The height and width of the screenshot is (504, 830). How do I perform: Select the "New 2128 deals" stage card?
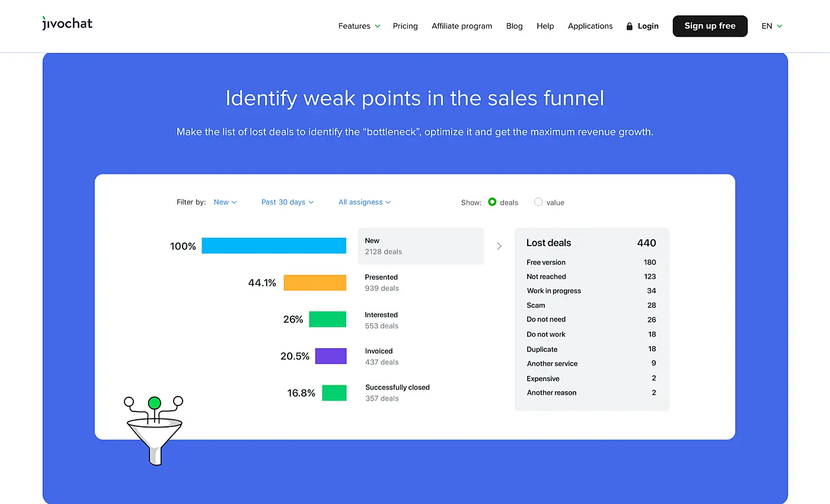point(421,245)
